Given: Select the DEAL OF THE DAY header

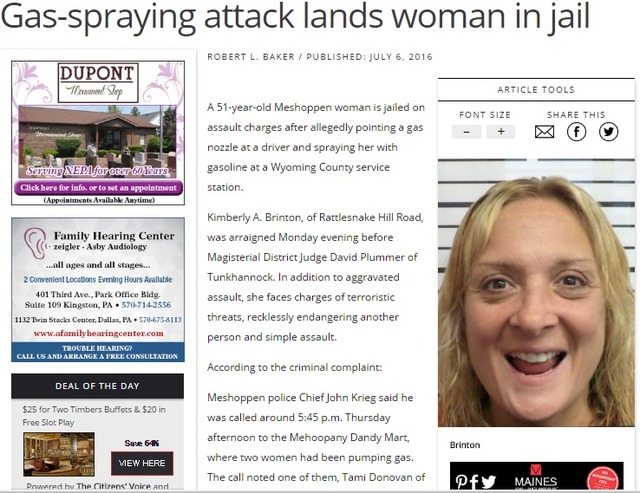Looking at the screenshot, I should (98, 386).
